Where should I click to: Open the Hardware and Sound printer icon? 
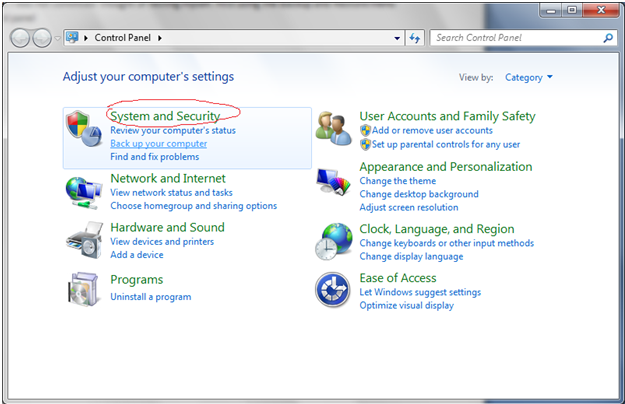[85, 240]
